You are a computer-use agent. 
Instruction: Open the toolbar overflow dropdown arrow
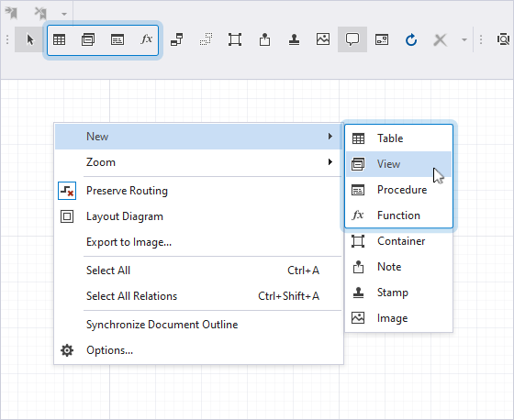(x=464, y=40)
